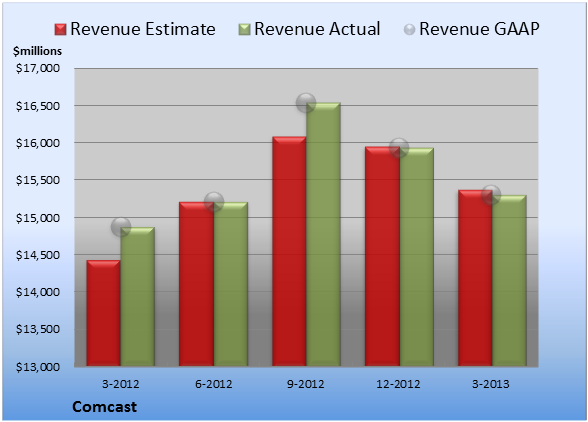The image size is (588, 422).
Task: Click the GAAP marker above 12-2012
Action: 399,148
